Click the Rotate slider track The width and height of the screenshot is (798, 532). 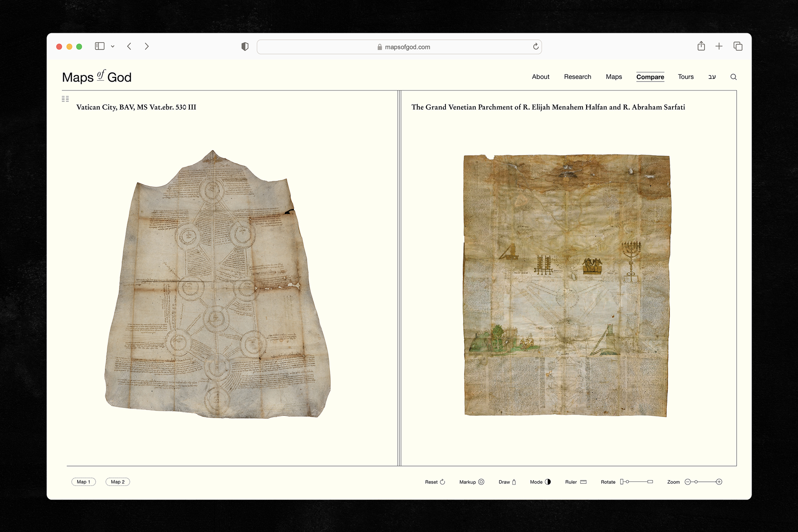tap(637, 482)
